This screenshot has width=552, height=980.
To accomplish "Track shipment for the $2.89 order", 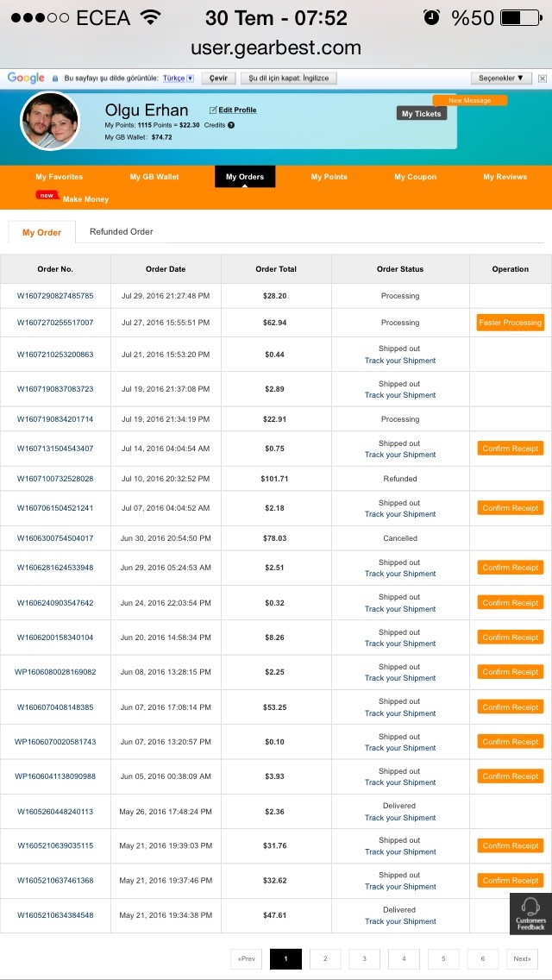I will (x=400, y=395).
